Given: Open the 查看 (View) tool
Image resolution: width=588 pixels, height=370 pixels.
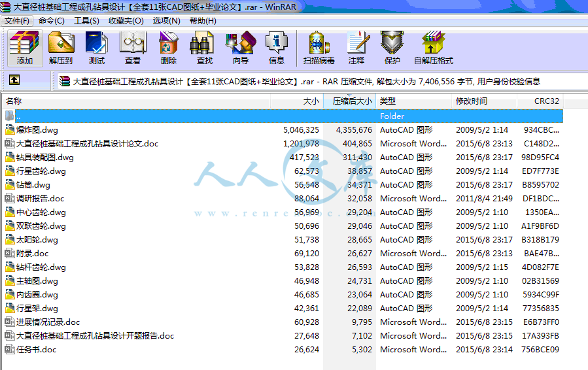Looking at the screenshot, I should point(133,48).
